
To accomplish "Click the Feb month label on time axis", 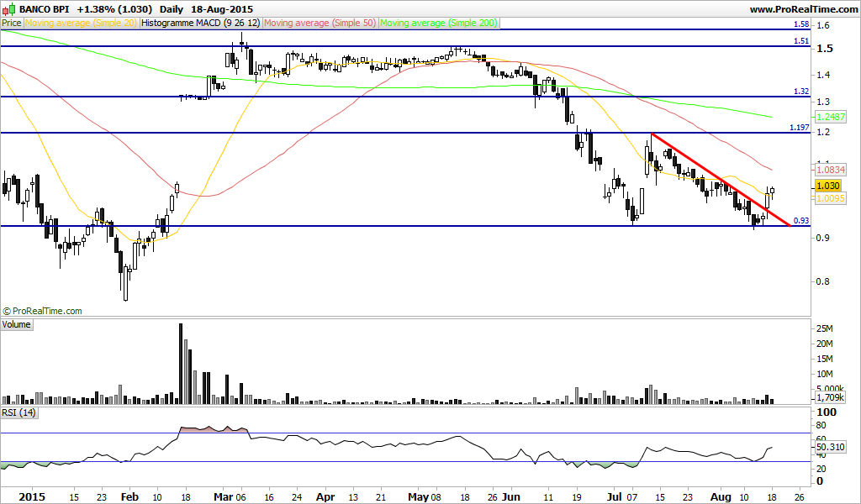I will (x=129, y=497).
